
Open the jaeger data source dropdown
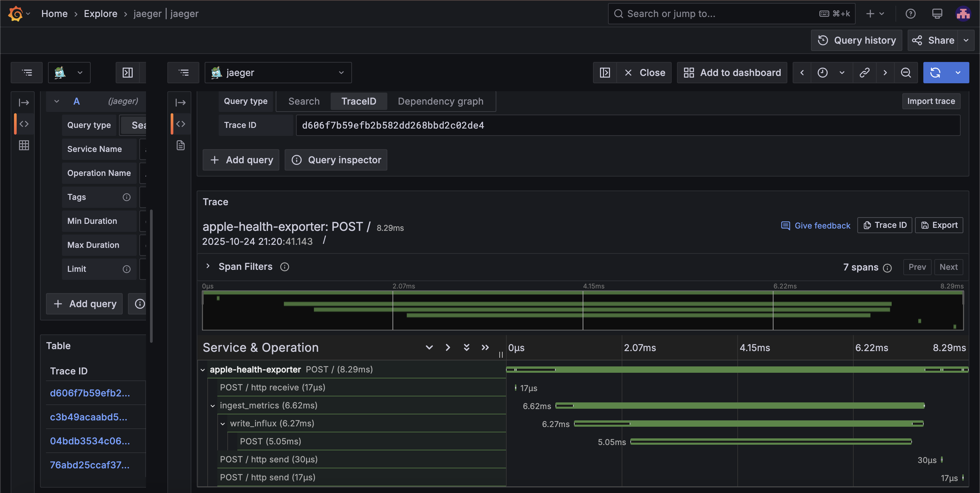(x=278, y=73)
